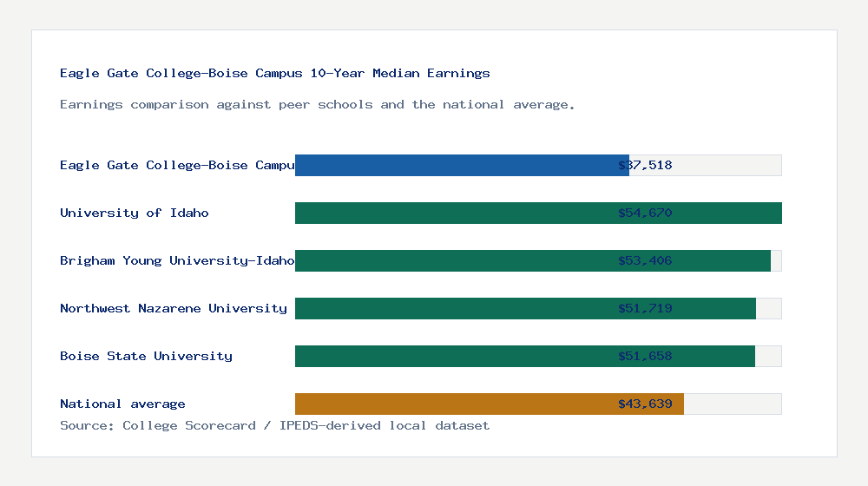Screen dimensions: 868x486
Task: Click the subtitle 'Earnings comparison against peer schools'
Action: point(317,105)
